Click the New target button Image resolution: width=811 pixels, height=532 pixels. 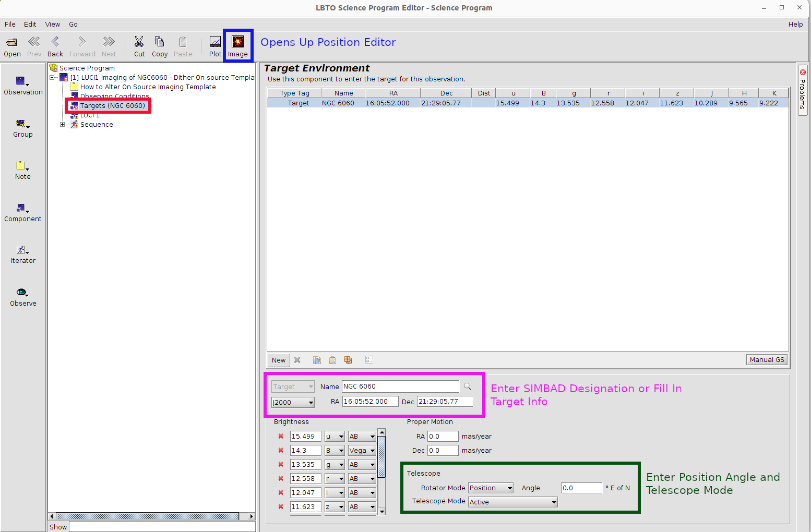[x=279, y=360]
